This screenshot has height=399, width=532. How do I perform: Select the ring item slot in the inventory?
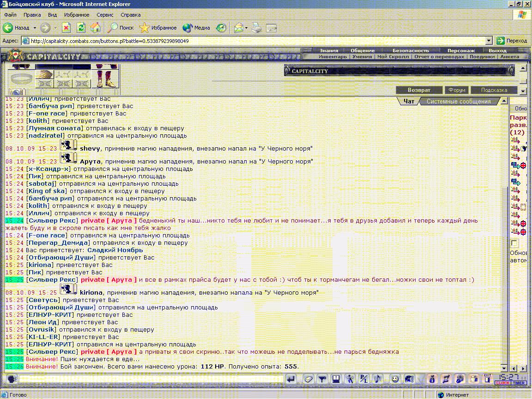pyautogui.click(x=21, y=79)
